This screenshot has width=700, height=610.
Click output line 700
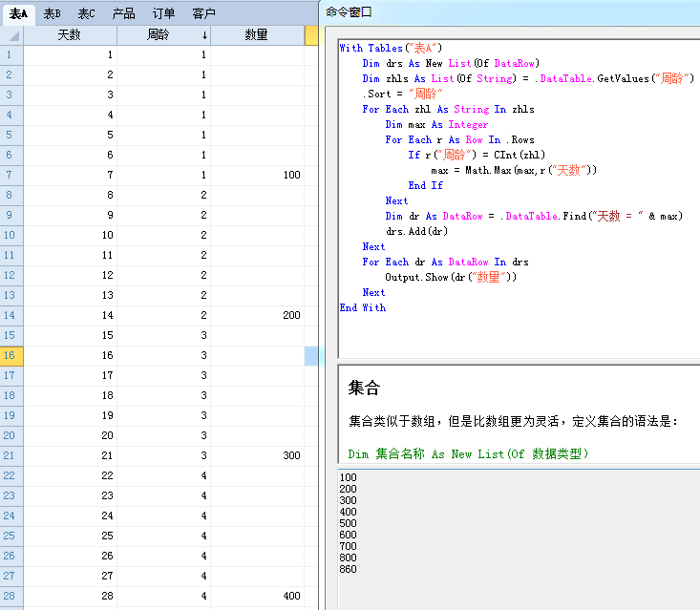349,546
